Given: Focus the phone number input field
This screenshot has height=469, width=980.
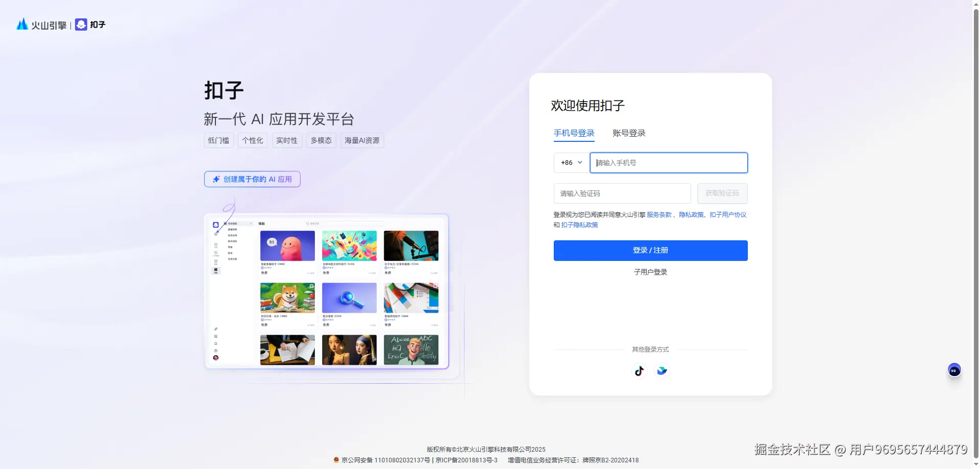Looking at the screenshot, I should [x=669, y=163].
